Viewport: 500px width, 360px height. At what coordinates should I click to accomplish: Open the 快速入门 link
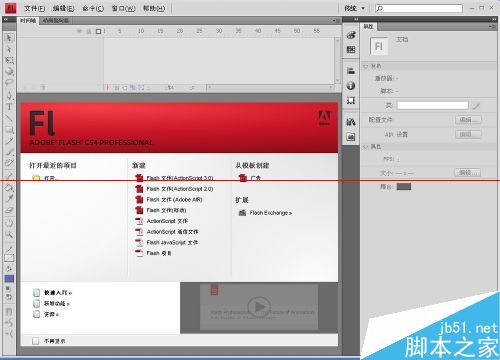pyautogui.click(x=52, y=293)
